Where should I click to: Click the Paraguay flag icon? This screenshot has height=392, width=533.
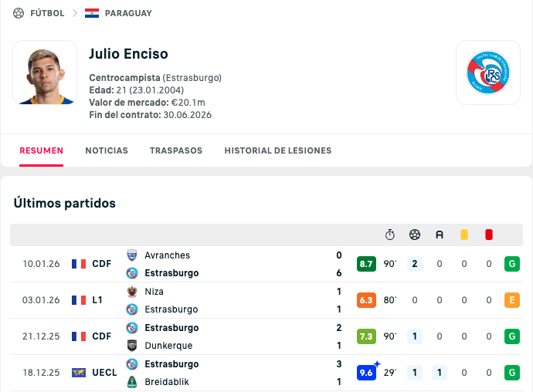(92, 13)
